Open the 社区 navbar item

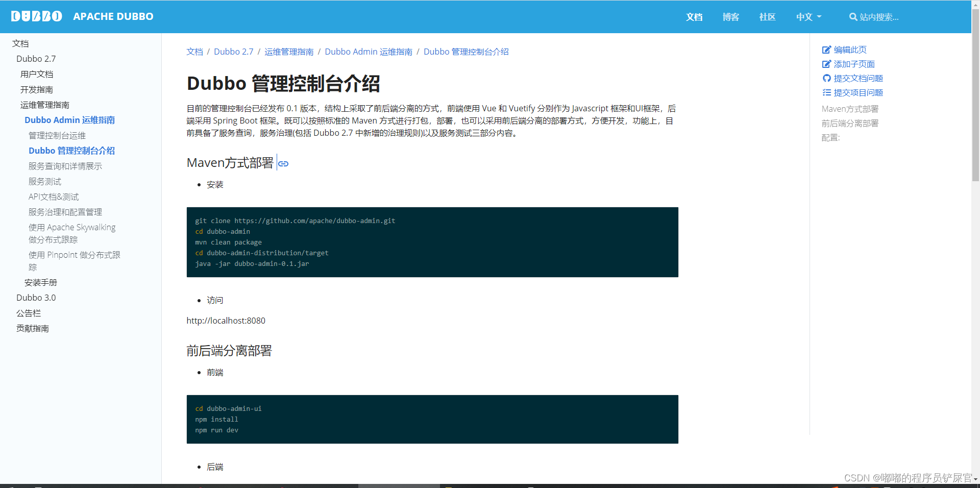(767, 17)
